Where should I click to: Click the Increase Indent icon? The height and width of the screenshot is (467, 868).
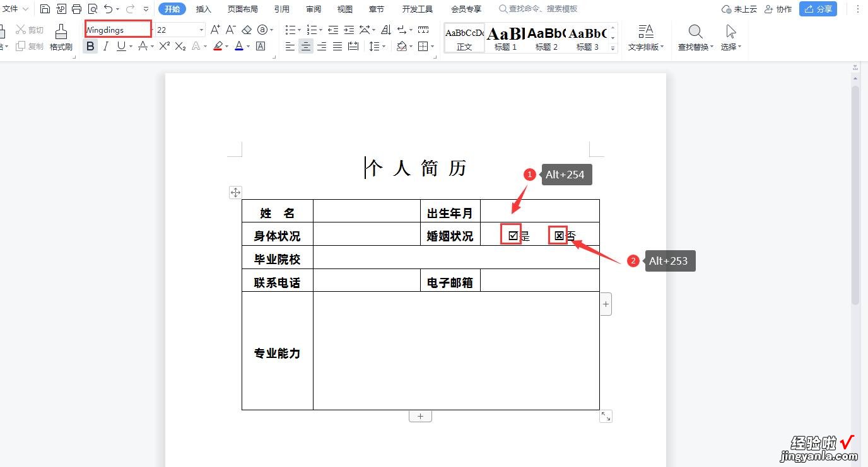349,30
